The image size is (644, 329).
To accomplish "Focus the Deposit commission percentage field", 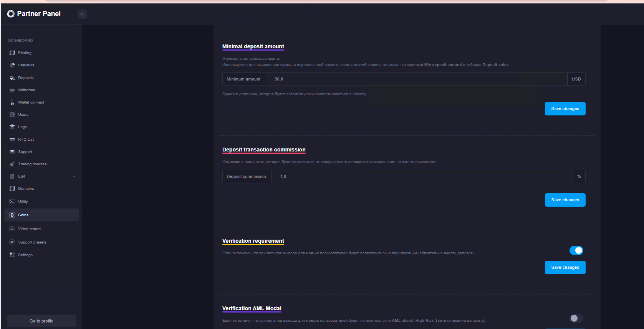I will coord(422,177).
